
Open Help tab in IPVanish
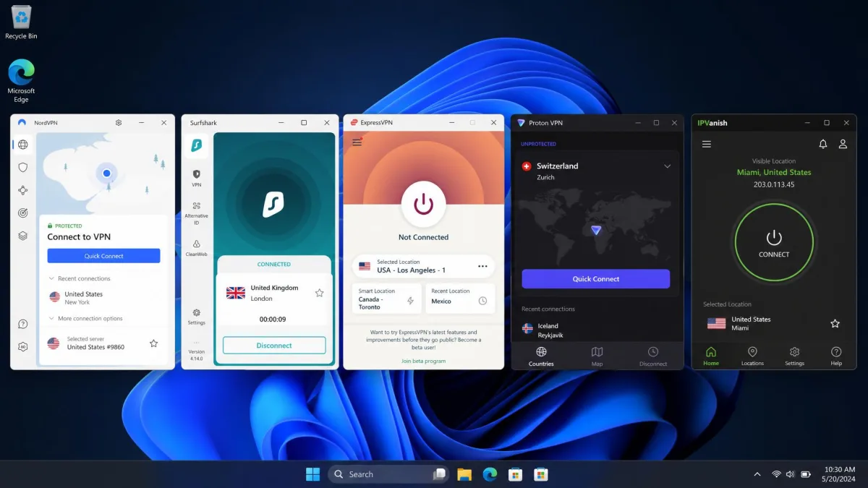[836, 356]
